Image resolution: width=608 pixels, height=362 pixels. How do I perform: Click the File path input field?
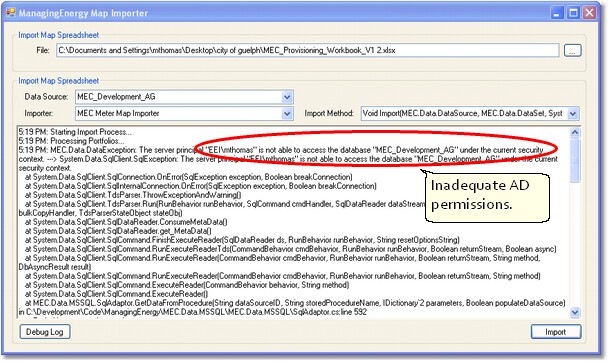[x=307, y=50]
